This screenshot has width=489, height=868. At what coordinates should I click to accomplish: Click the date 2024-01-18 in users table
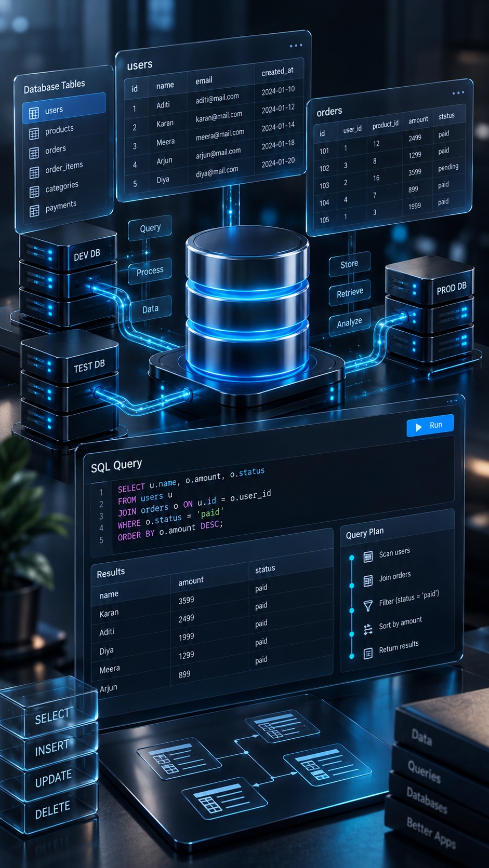[x=278, y=144]
